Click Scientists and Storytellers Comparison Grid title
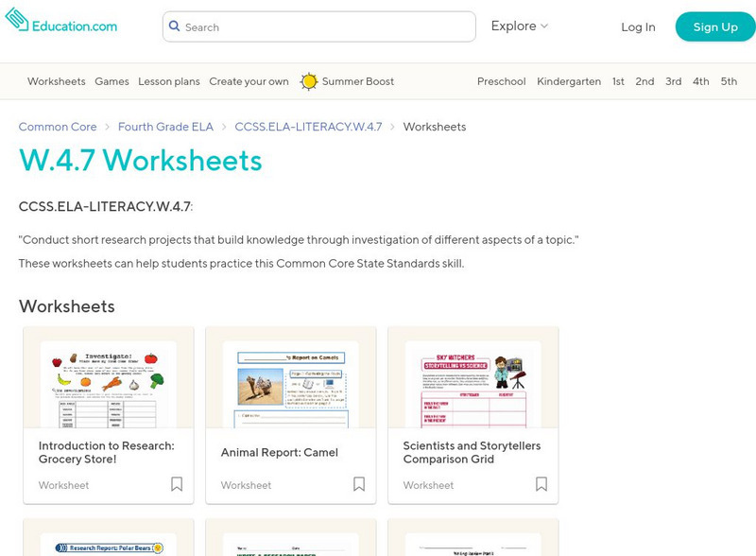Image resolution: width=756 pixels, height=556 pixels. click(472, 452)
